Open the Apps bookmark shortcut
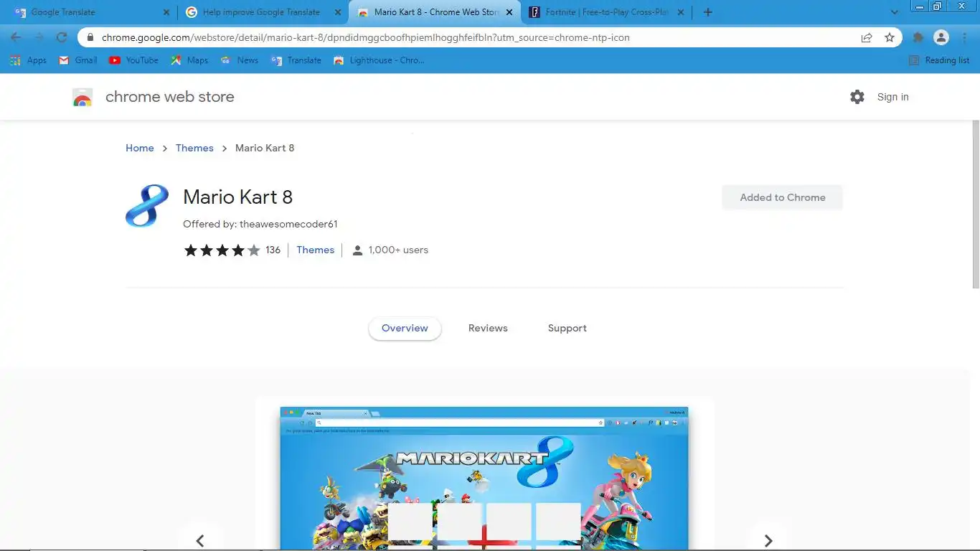This screenshot has width=980, height=551. point(28,60)
